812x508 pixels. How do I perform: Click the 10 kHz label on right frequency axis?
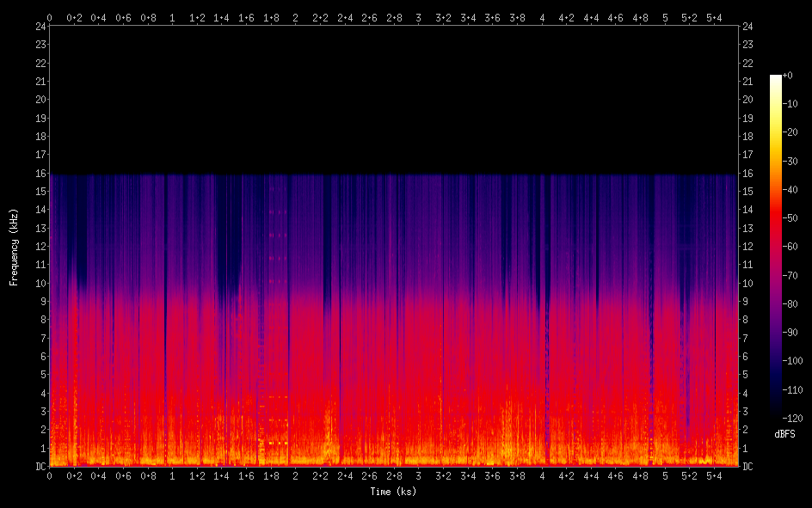[x=747, y=284]
